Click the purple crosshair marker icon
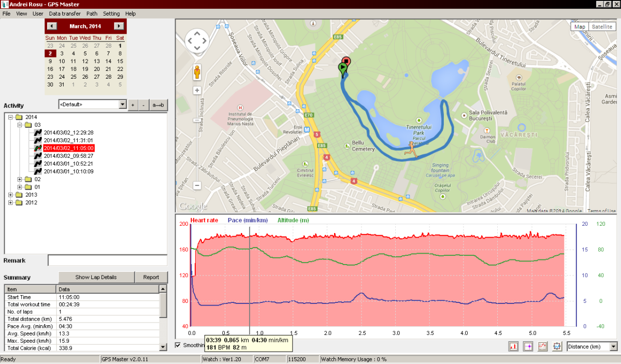Screen dimensions: 621x364 coord(528,346)
